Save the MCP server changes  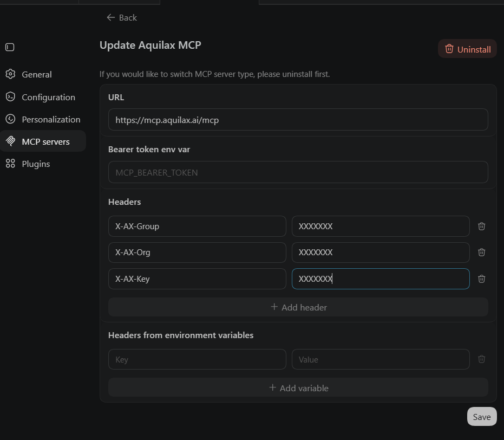[482, 417]
